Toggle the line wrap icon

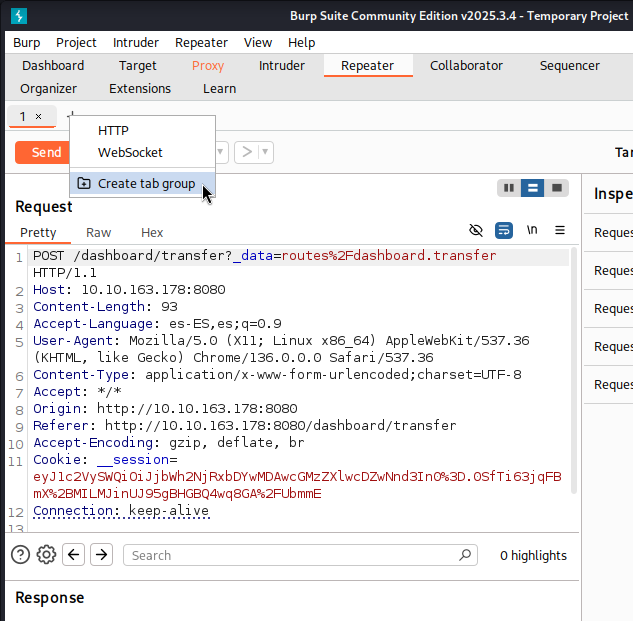point(504,231)
